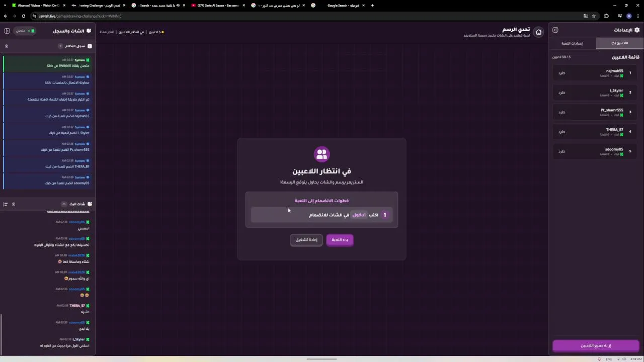
Task: Open Chrome three-dot menu
Action: pyautogui.click(x=637, y=16)
